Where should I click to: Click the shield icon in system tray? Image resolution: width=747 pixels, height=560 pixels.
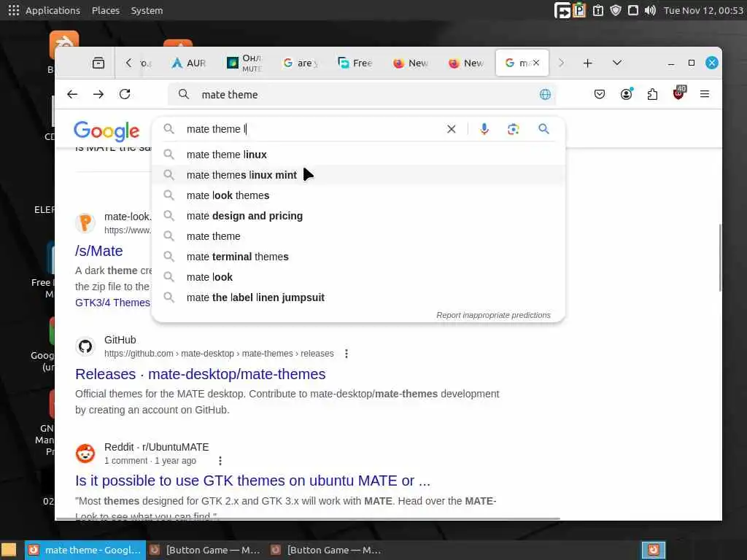(616, 10)
